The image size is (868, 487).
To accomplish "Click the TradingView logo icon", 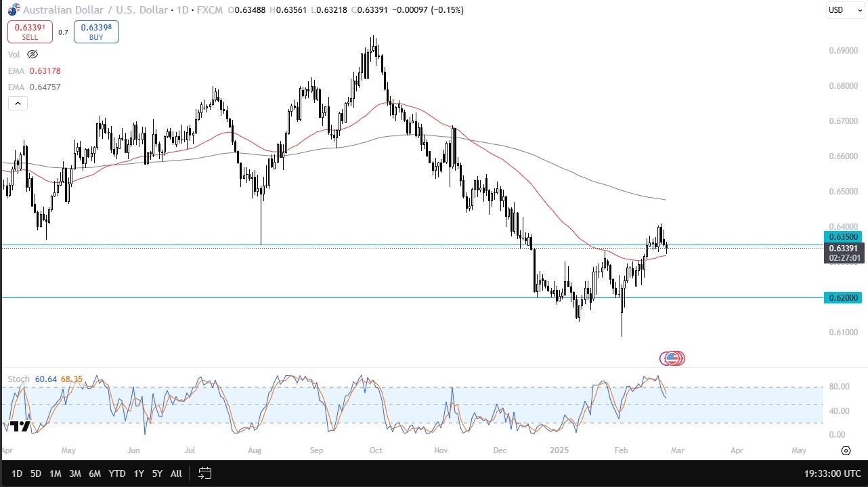I will tap(20, 426).
